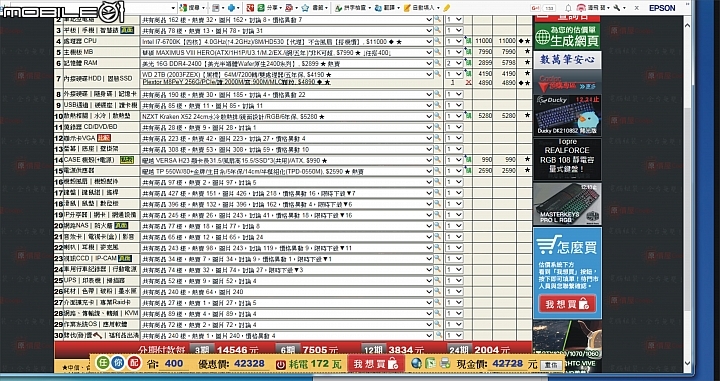720x381 pixels.
Task: Close the browser toolbar with the X
Action: pyautogui.click(x=636, y=8)
